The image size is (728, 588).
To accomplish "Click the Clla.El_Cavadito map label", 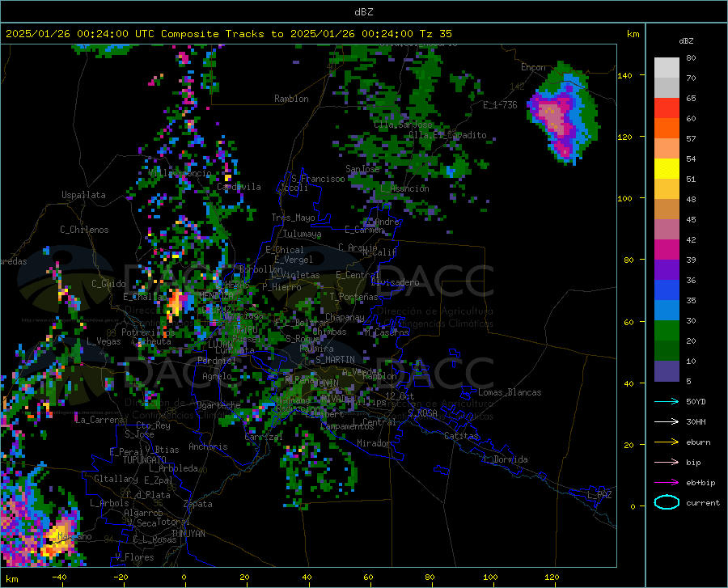I will (x=447, y=135).
